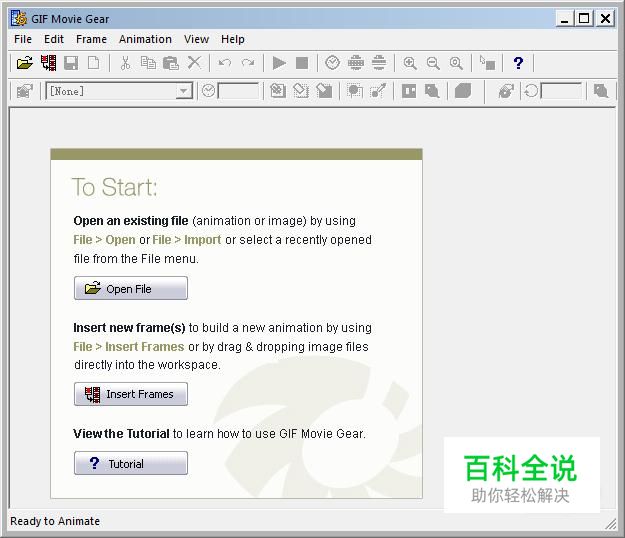Click the Zoom Out magnifier icon
Viewport: 625px width, 538px height.
click(x=433, y=63)
